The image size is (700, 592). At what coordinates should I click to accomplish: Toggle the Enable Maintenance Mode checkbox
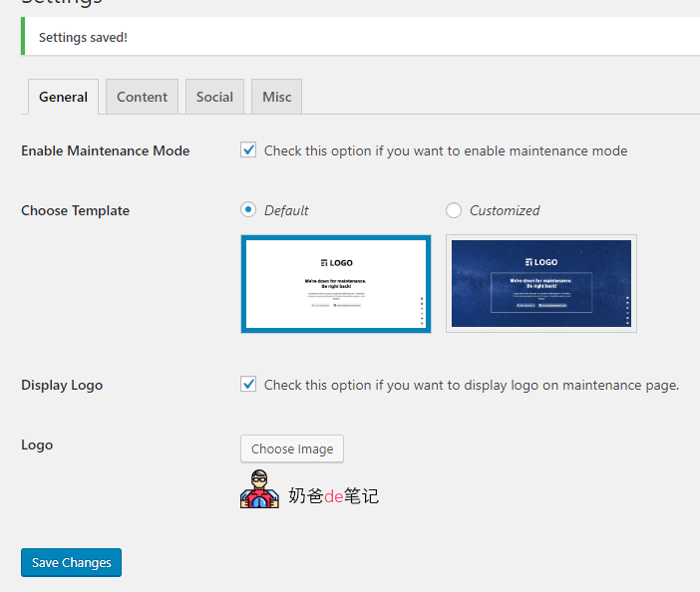coord(248,150)
